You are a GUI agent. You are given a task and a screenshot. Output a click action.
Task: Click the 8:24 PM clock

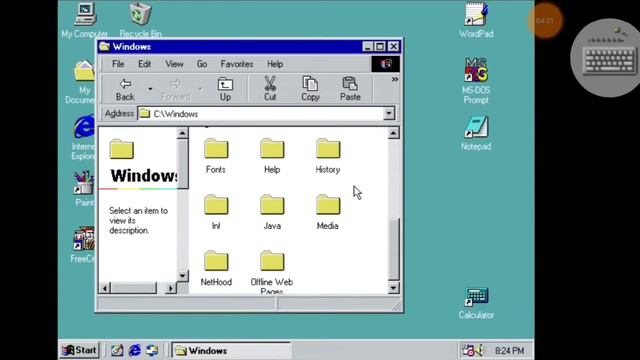(509, 351)
